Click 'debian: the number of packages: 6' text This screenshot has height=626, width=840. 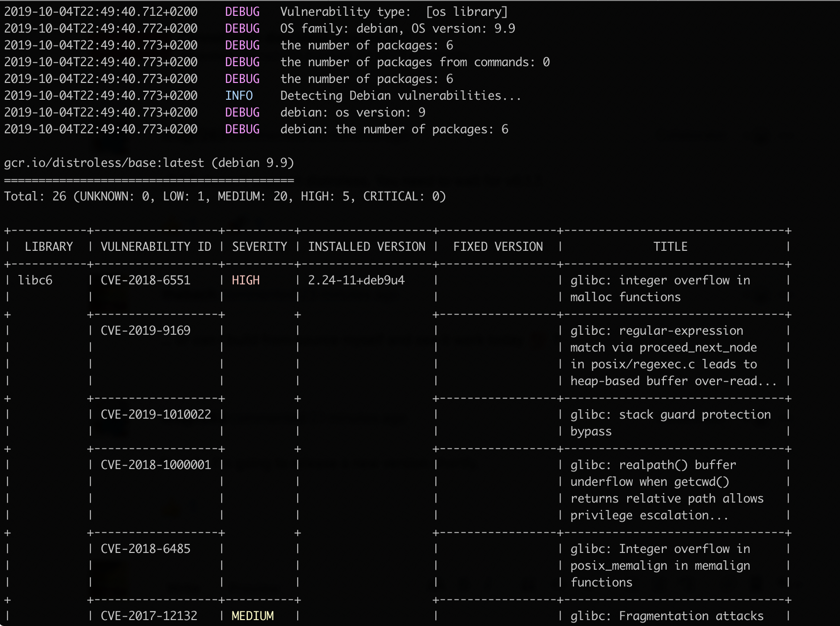coord(394,129)
